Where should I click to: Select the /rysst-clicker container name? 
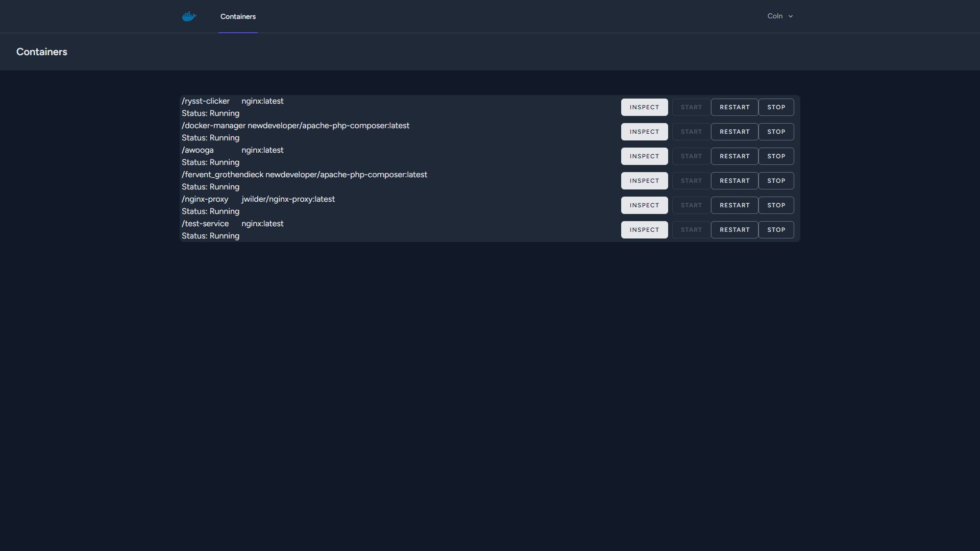point(206,101)
